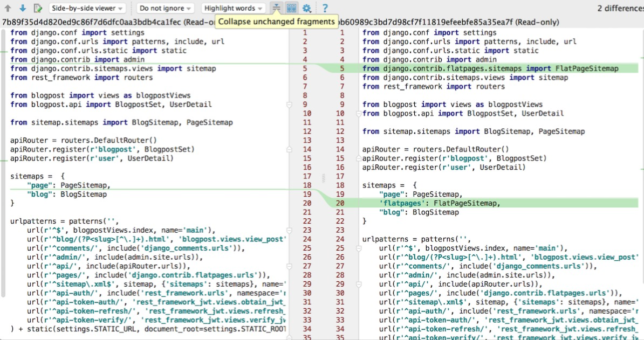Viewport: 644px width, 340px height.
Task: Click right 'sitemaps = {' line
Action: (390, 185)
